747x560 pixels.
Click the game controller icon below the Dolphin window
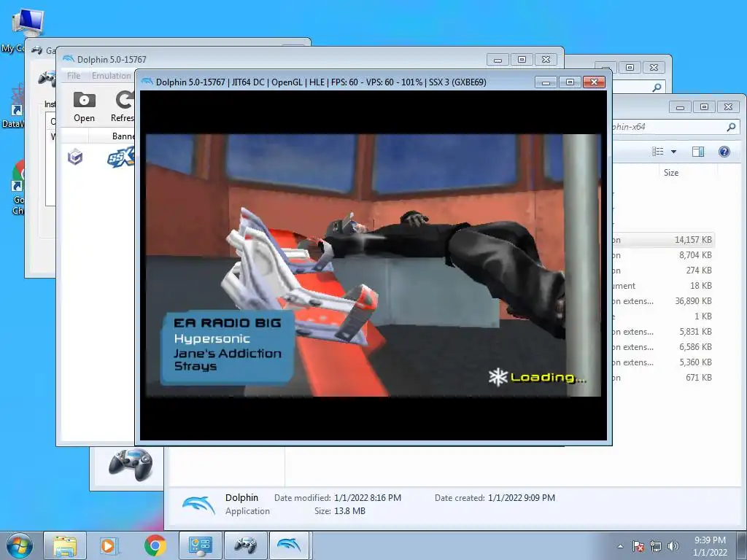pyautogui.click(x=131, y=464)
